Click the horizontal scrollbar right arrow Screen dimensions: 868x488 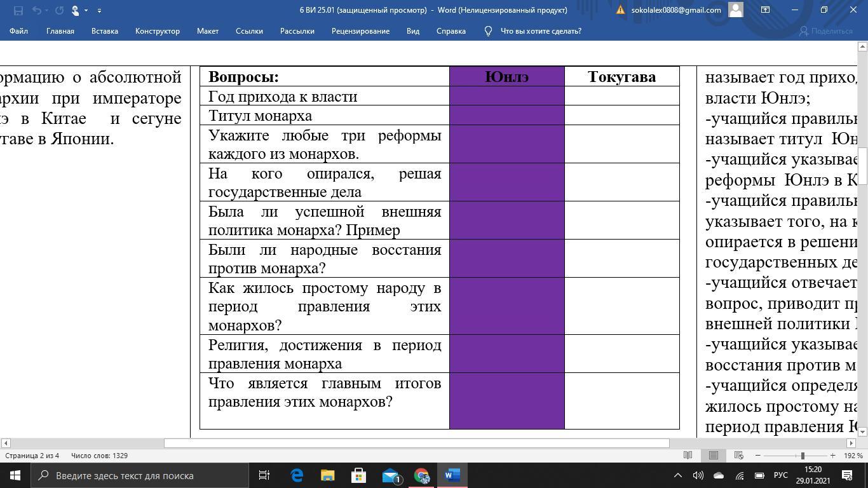851,443
